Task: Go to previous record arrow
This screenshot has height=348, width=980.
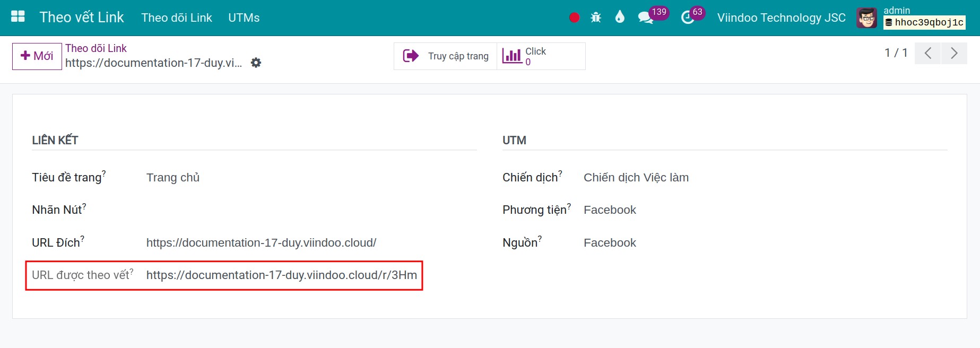Action: [928, 53]
